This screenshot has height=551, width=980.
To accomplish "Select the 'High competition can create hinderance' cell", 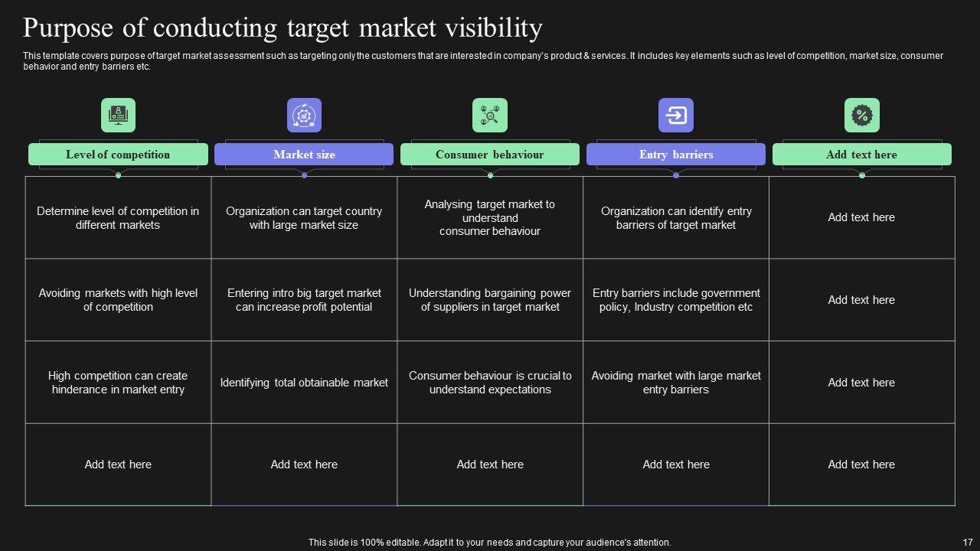I will [118, 383].
